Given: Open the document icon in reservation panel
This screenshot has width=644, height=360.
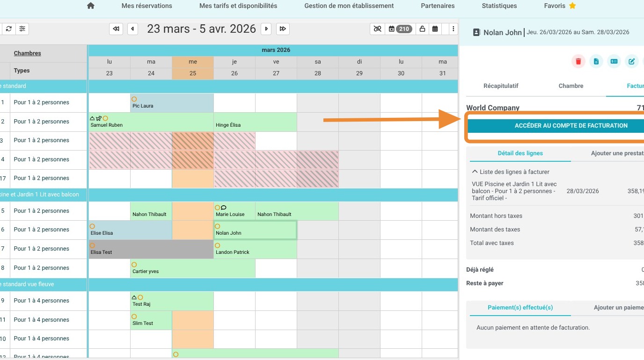Looking at the screenshot, I should pyautogui.click(x=596, y=61).
